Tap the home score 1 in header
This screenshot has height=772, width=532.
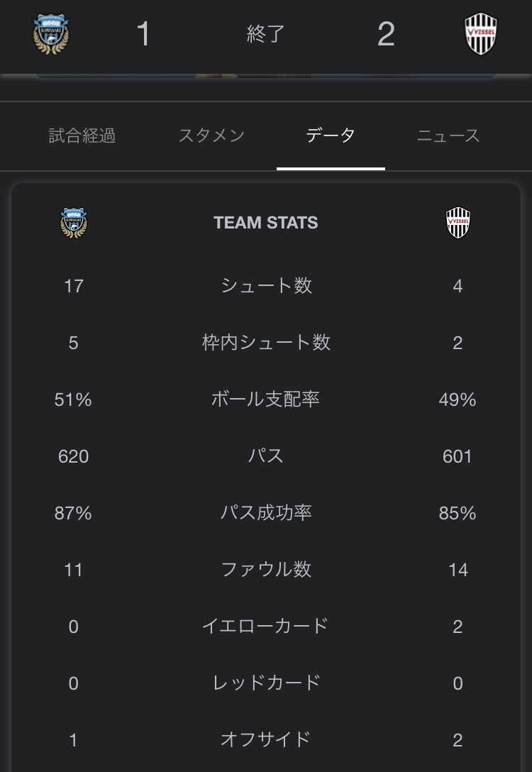pos(143,34)
